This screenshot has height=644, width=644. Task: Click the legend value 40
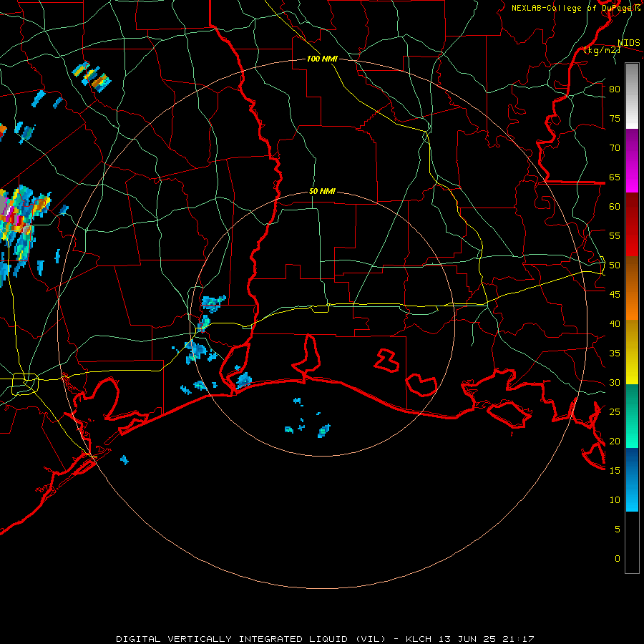[x=615, y=324]
